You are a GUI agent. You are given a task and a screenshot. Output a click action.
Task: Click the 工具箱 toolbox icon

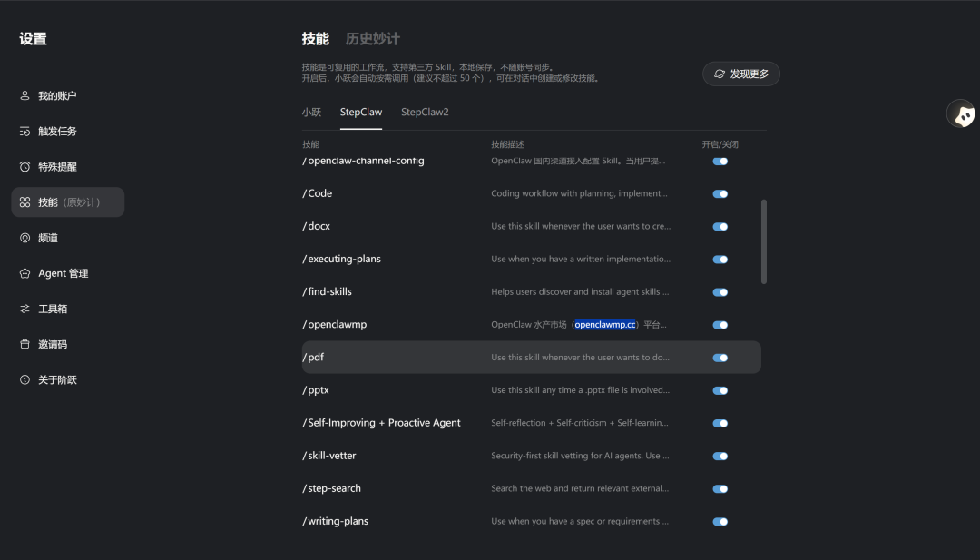pos(25,309)
